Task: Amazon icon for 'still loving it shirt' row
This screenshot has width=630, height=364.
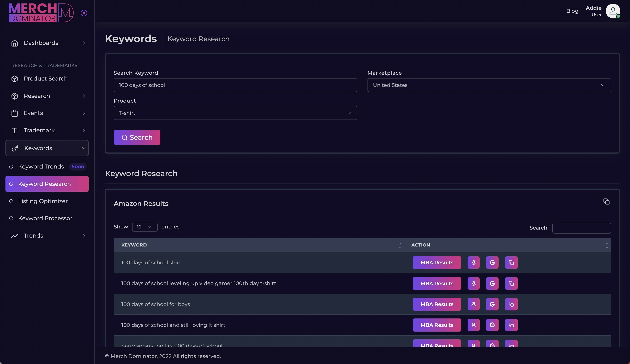Action: 473,325
